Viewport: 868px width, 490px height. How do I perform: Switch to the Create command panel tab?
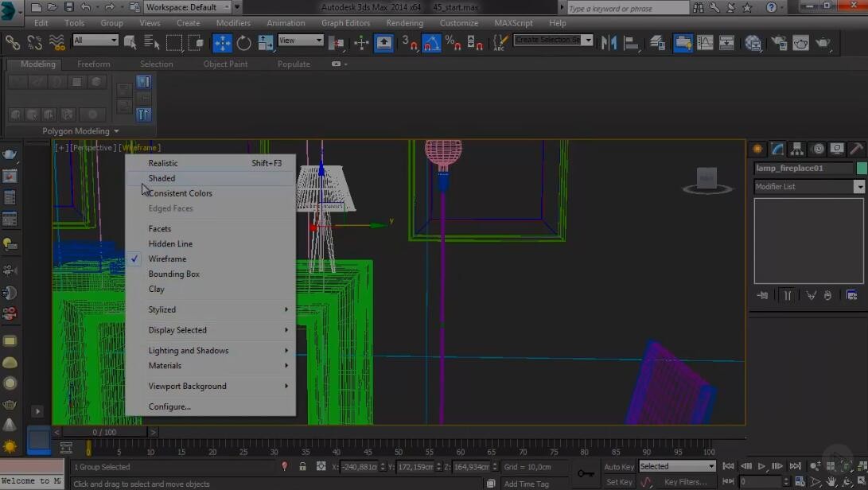click(x=757, y=149)
